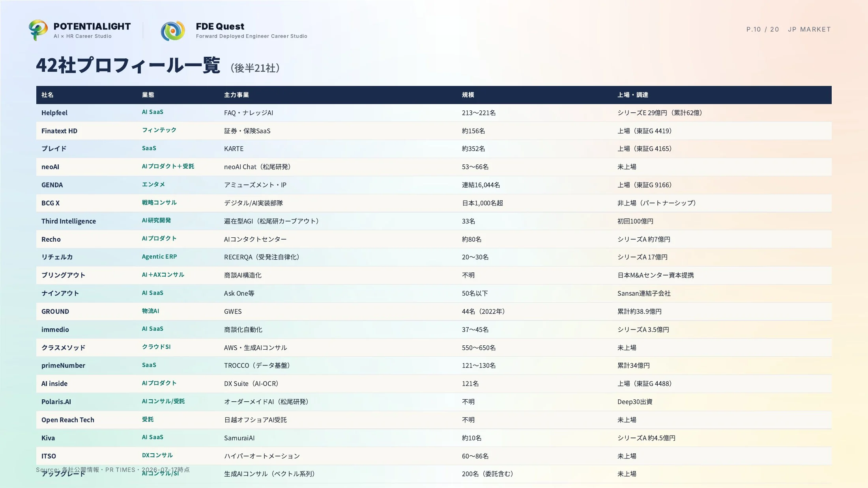Select the クラスメソッド company name
Screen dimensions: 868x488
coord(63,348)
